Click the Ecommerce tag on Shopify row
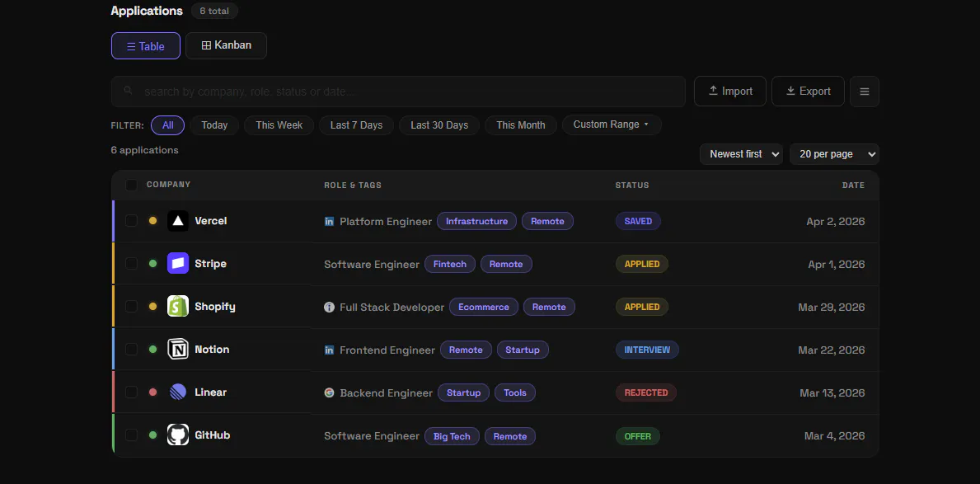The image size is (980, 484). (484, 307)
